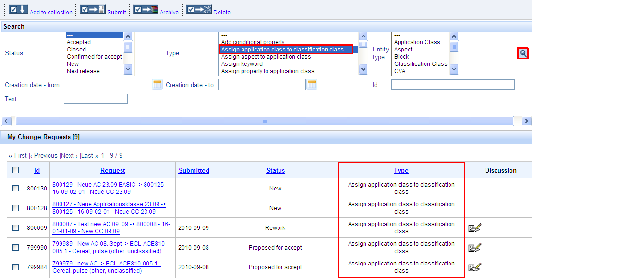This screenshot has height=278, width=644.
Task: Click the Archive toolbar icon
Action: [x=146, y=10]
